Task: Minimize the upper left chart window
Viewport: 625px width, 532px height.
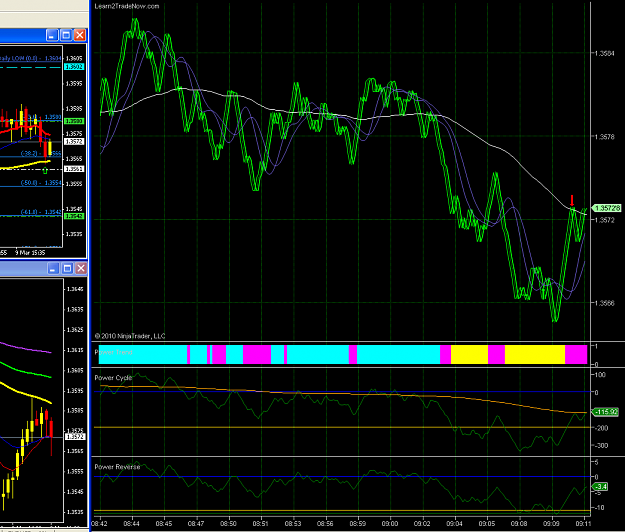Action: coord(52,35)
